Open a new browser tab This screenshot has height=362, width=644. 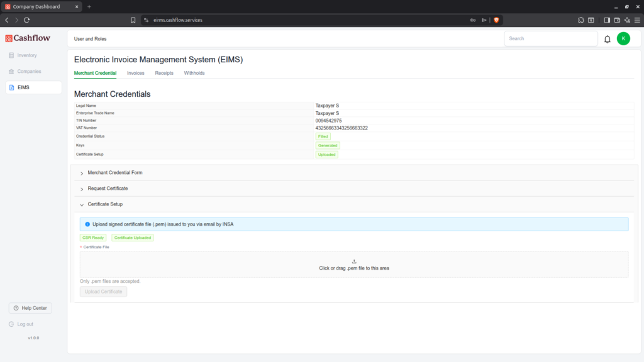coord(89,6)
